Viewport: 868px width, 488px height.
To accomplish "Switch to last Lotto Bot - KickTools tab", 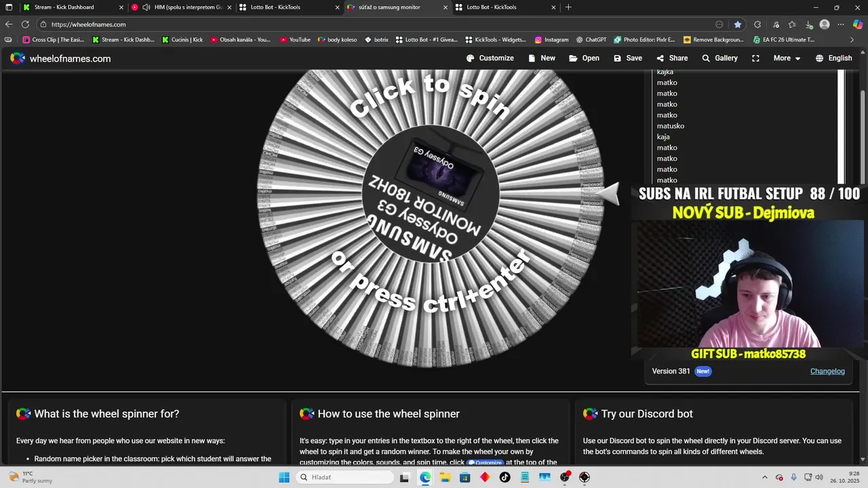I will point(506,7).
